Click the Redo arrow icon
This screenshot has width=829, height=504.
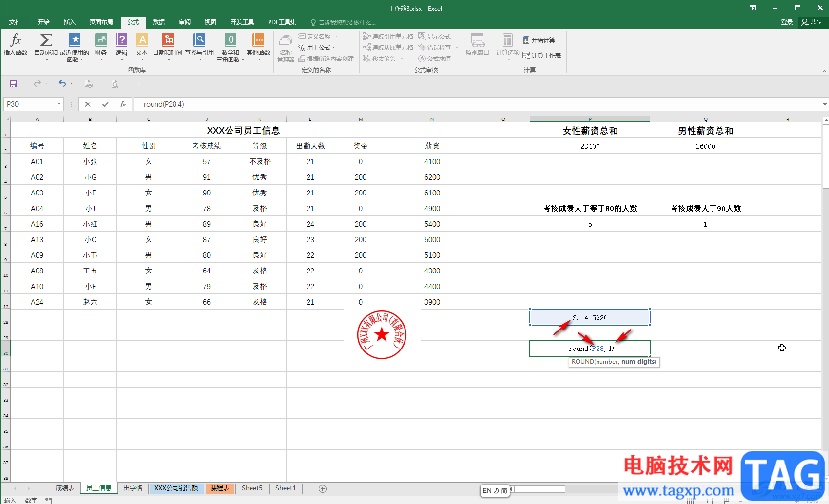38,84
